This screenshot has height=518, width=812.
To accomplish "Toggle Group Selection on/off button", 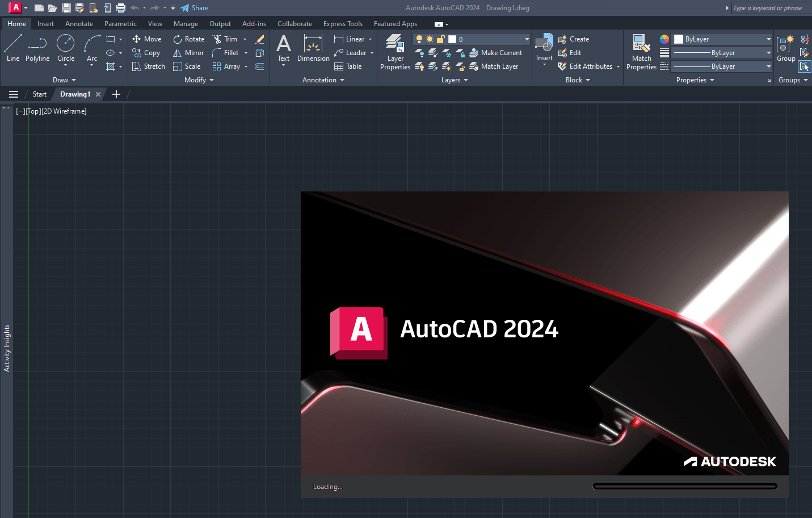I will tap(805, 66).
